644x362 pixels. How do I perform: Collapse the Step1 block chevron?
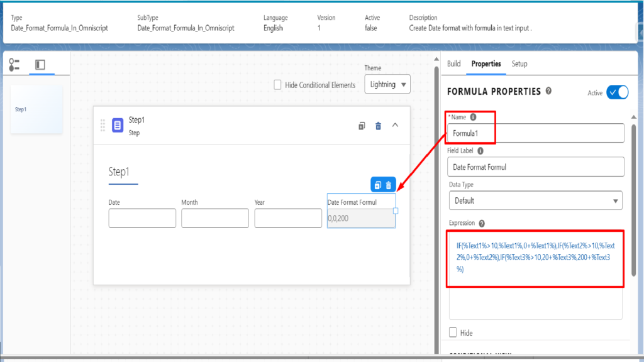[x=395, y=125]
